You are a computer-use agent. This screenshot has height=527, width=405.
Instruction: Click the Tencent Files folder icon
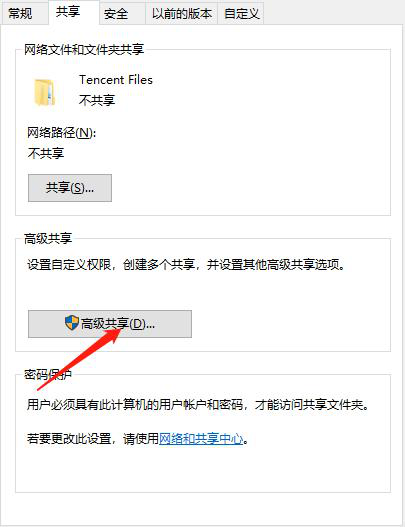point(44,92)
